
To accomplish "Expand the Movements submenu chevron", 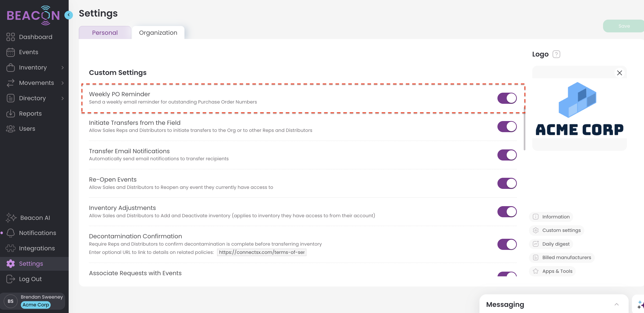I will coord(63,83).
